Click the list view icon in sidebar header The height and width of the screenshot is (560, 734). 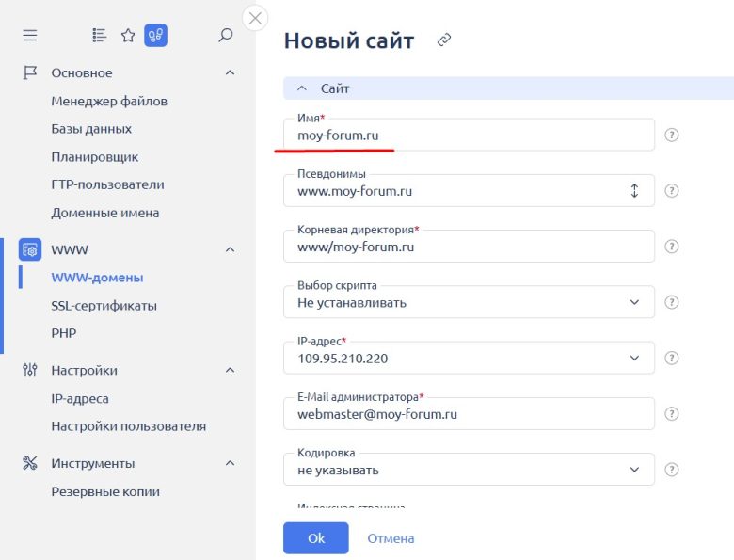[x=100, y=36]
